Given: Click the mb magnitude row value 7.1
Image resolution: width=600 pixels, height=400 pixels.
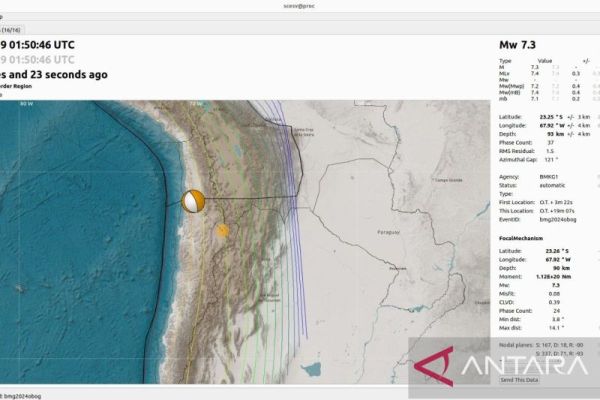Looking at the screenshot, I should click(535, 99).
